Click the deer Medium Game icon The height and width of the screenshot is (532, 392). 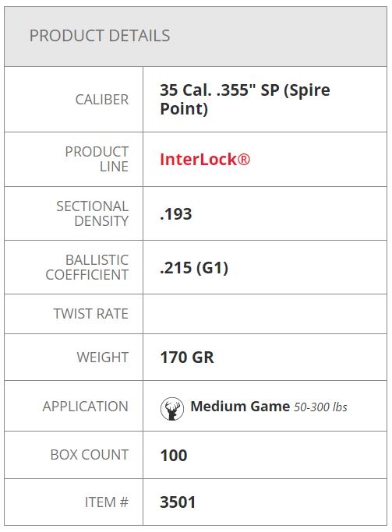click(172, 408)
